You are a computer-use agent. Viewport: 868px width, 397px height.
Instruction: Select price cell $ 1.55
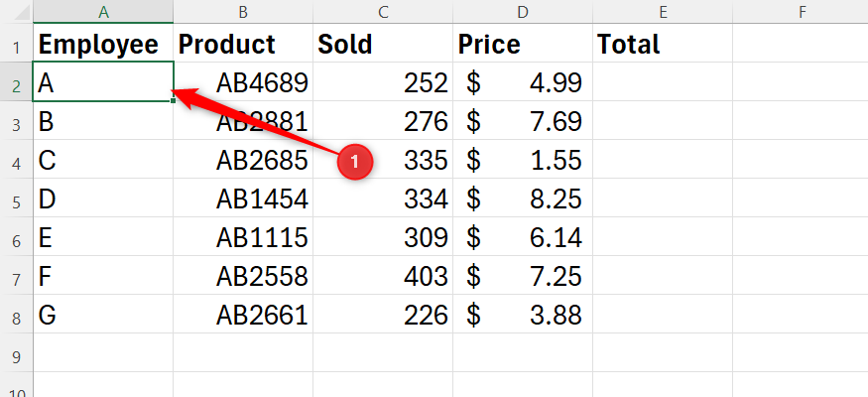click(523, 160)
